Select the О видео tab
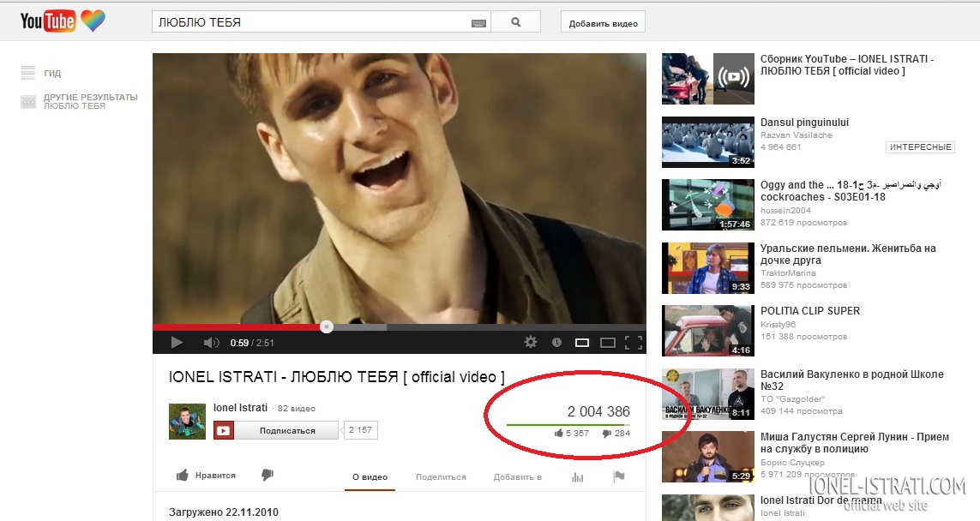This screenshot has width=980, height=521. coord(370,477)
